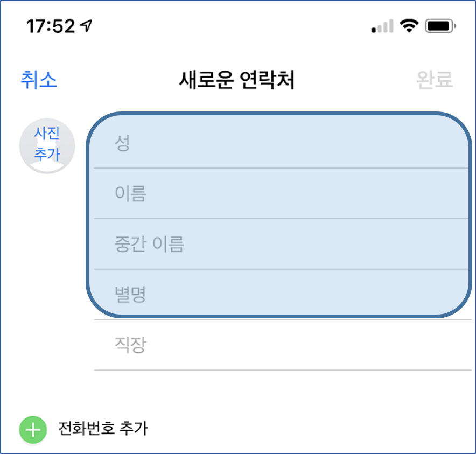Select the 별명 nickname field

click(x=281, y=294)
